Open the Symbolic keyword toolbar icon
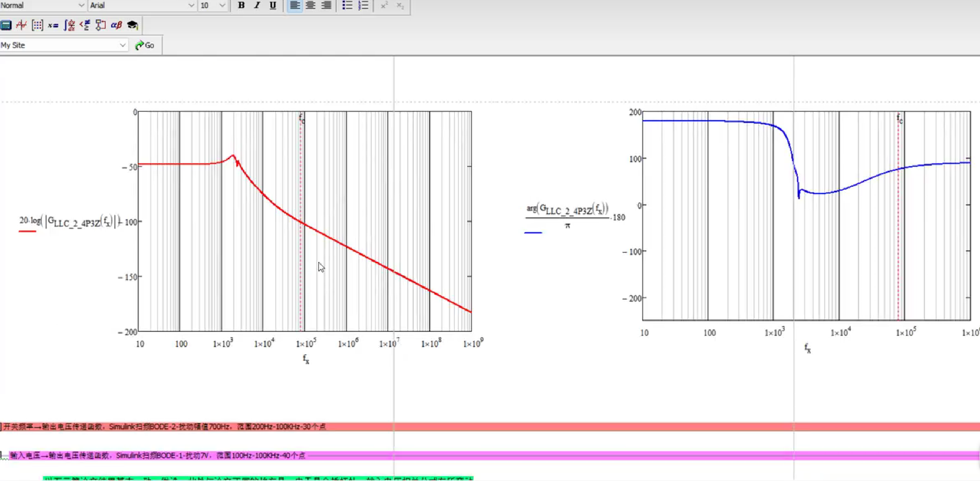Image resolution: width=980 pixels, height=481 pixels. [x=132, y=26]
